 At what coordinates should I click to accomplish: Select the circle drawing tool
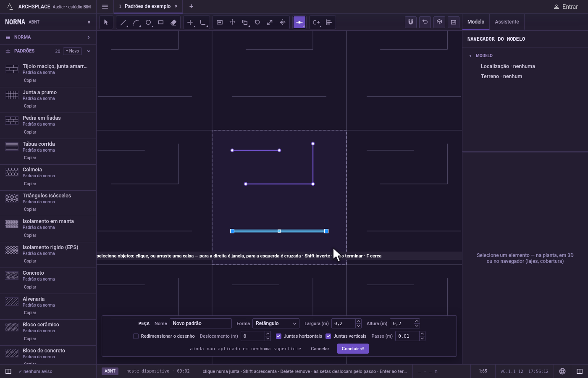tap(148, 22)
